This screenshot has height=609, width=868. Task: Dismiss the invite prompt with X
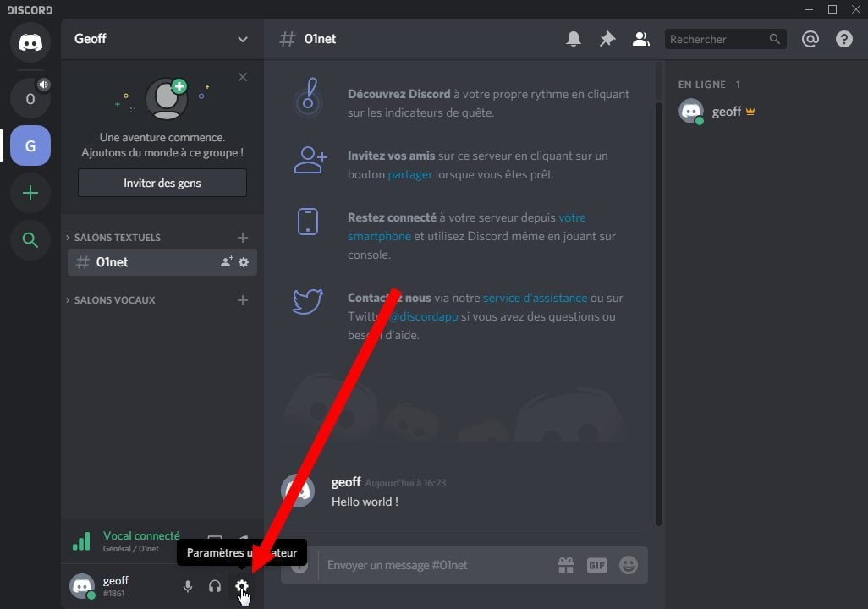tap(243, 77)
